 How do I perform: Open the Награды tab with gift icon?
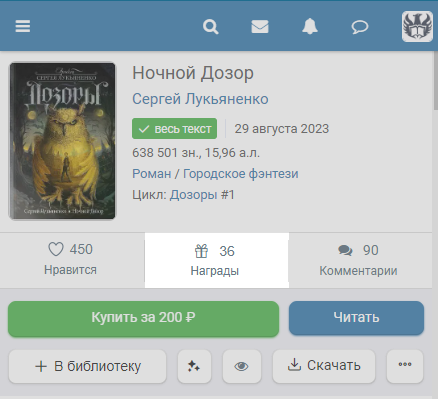(x=217, y=260)
